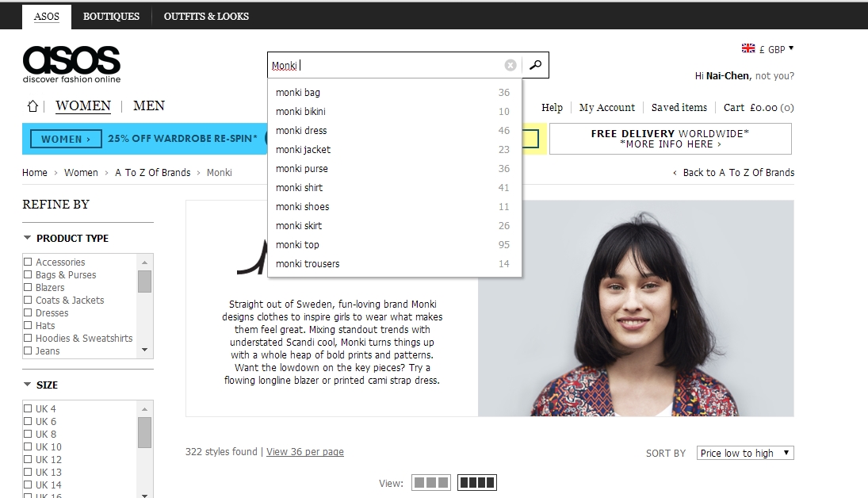This screenshot has height=498, width=868.
Task: Tick the Hoodies & Sweatshirts checkbox
Action: pos(28,338)
